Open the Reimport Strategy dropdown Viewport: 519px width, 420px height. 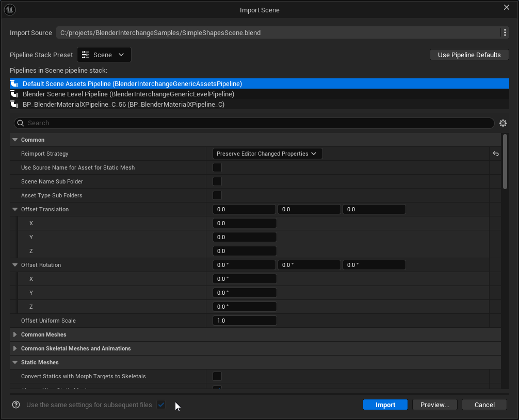267,154
